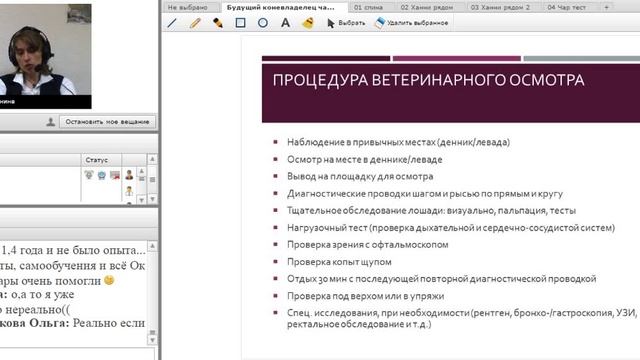
Task: Click bullet 'Осмотр на месте в деннике/леваде'
Action: (x=364, y=159)
